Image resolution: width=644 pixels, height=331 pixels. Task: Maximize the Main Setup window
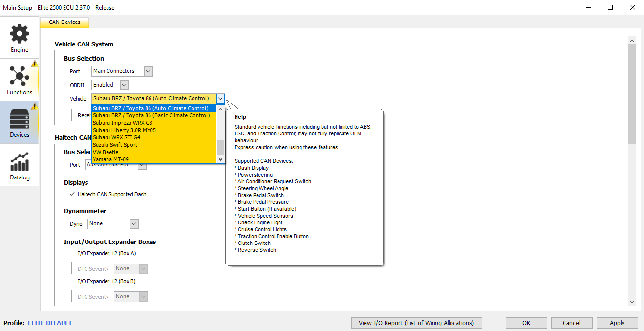[610, 7]
